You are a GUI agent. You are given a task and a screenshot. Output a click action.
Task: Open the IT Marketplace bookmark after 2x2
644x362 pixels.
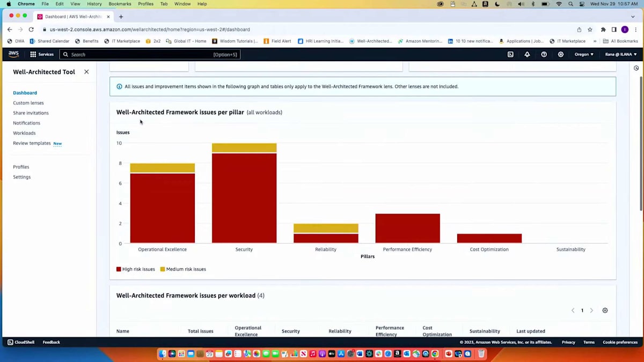(568, 41)
